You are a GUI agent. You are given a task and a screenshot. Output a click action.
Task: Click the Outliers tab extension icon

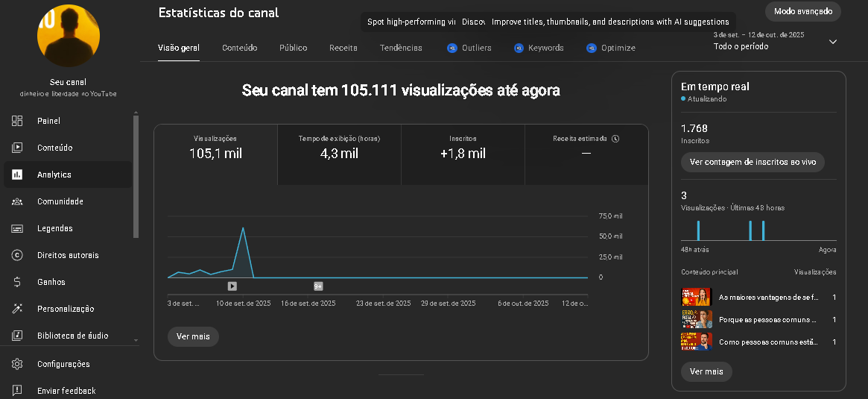coord(452,48)
